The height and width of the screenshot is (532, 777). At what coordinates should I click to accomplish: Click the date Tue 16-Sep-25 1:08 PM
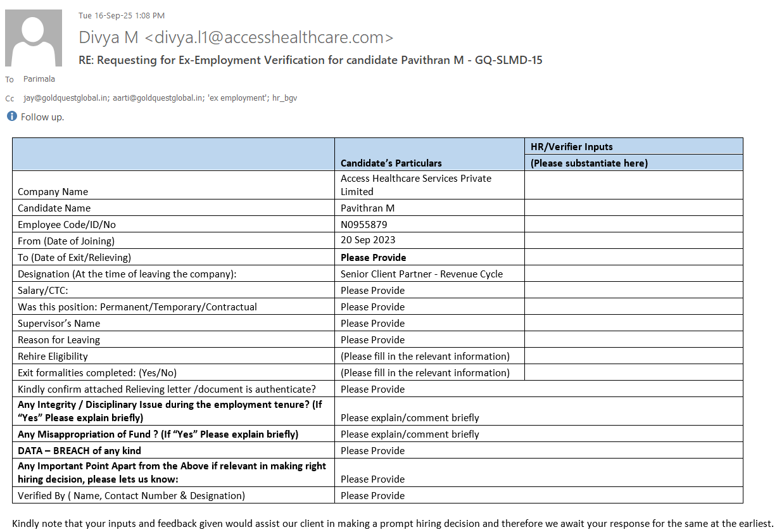[122, 15]
